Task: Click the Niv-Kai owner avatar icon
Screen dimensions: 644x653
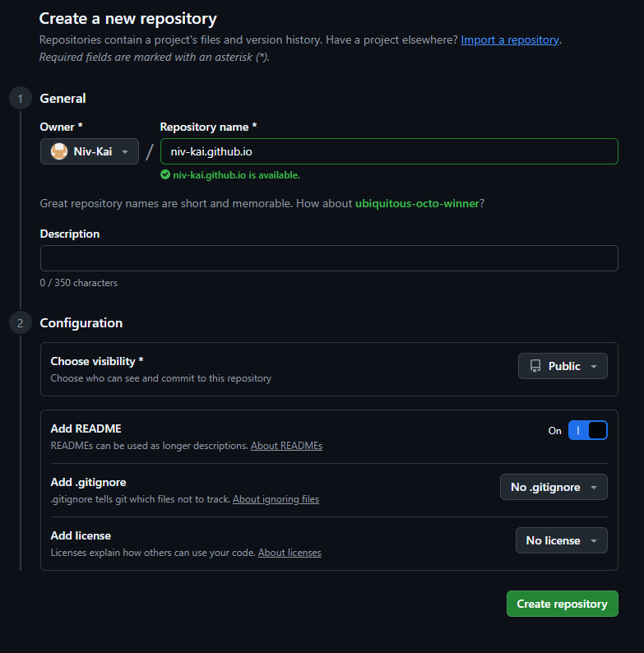Action: point(59,151)
